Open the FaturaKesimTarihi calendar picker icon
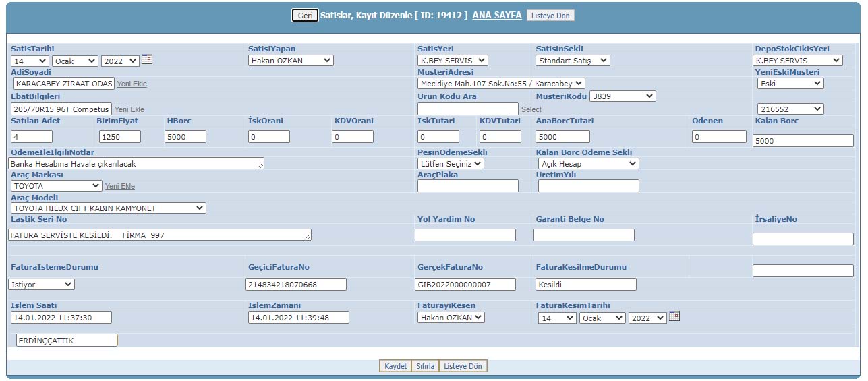 click(x=674, y=316)
